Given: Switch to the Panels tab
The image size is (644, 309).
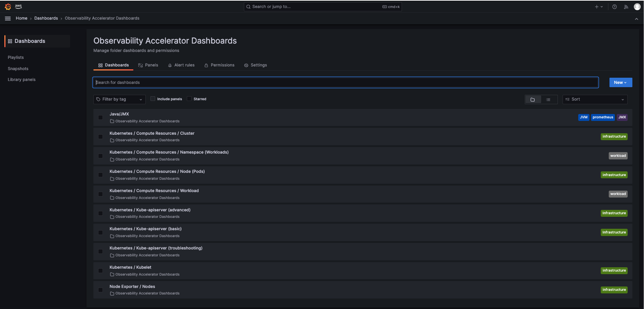Looking at the screenshot, I should point(148,65).
